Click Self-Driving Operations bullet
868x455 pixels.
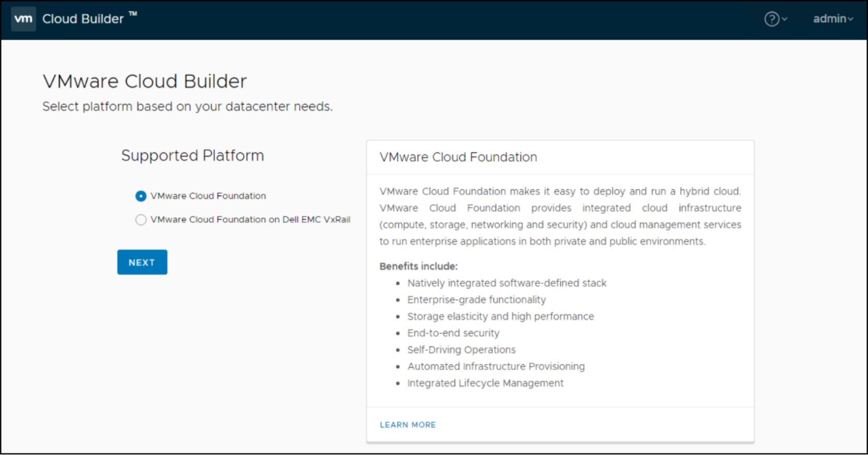coord(461,350)
